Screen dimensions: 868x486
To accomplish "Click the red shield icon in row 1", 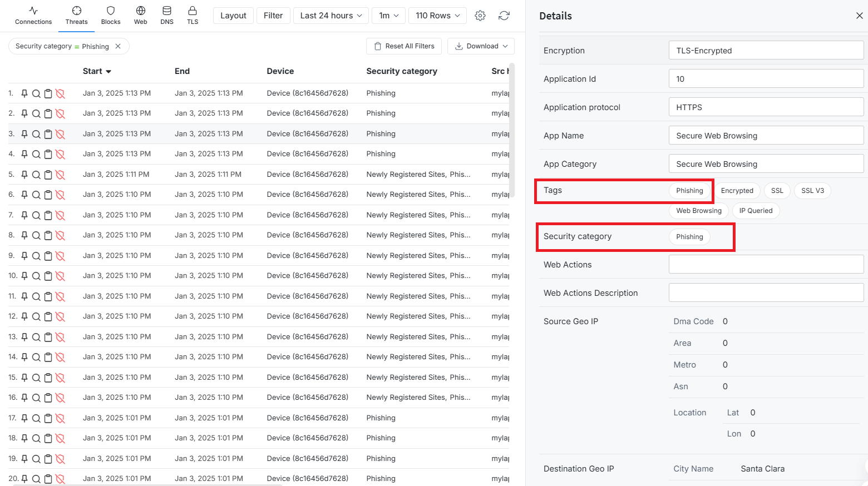I will point(60,93).
